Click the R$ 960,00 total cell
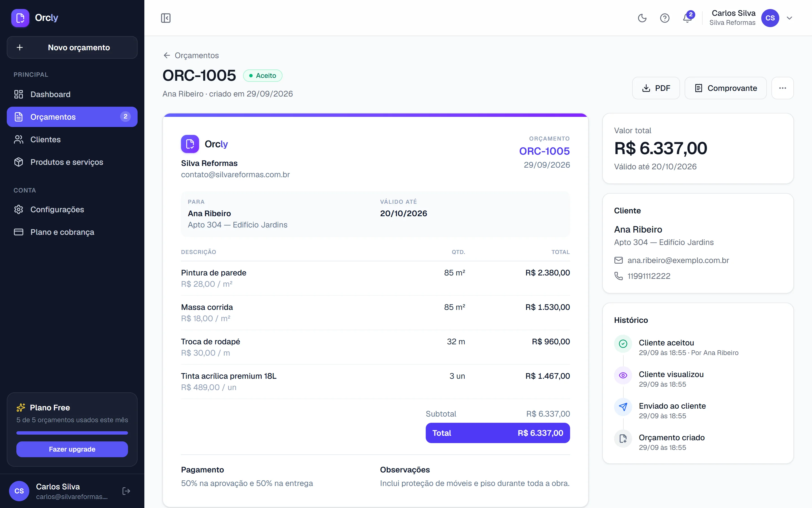The width and height of the screenshot is (812, 508). pyautogui.click(x=551, y=342)
